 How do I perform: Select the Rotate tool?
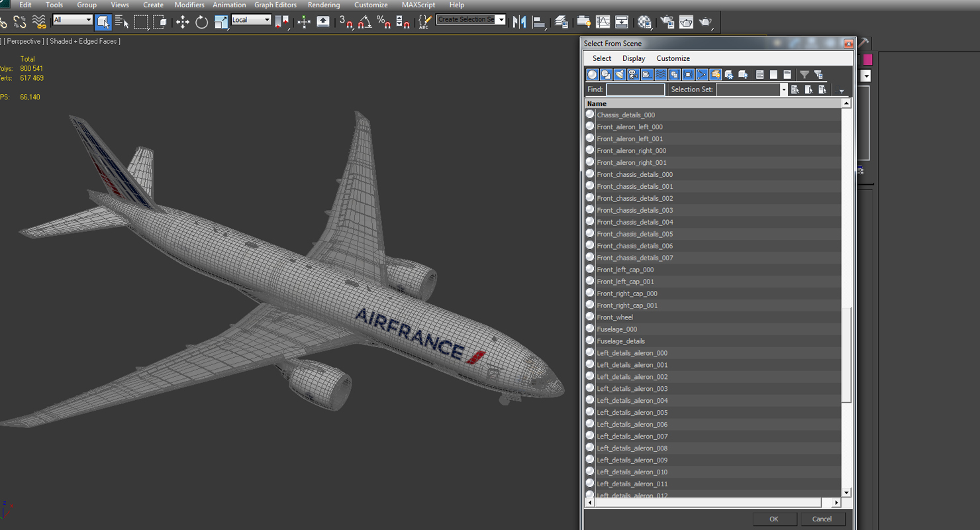[202, 22]
